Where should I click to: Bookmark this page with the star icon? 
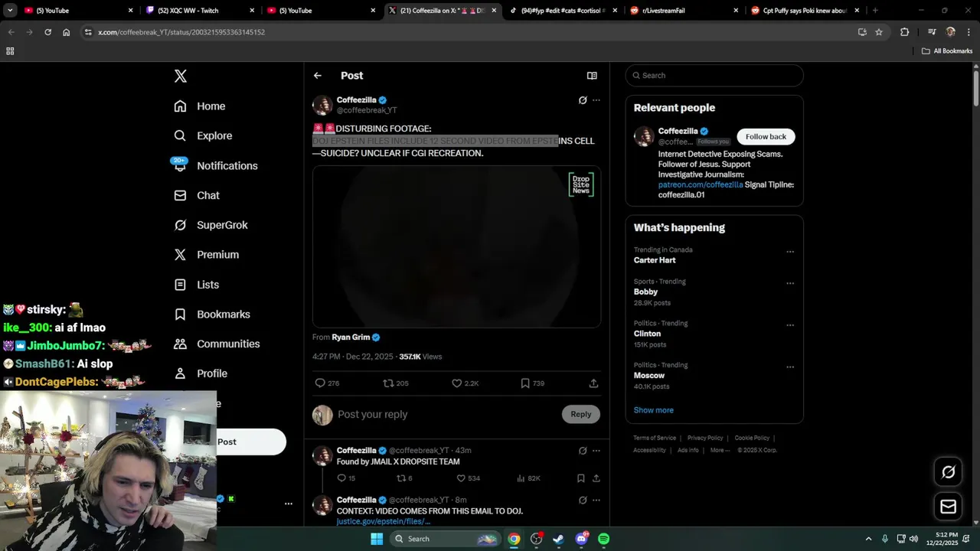click(879, 32)
